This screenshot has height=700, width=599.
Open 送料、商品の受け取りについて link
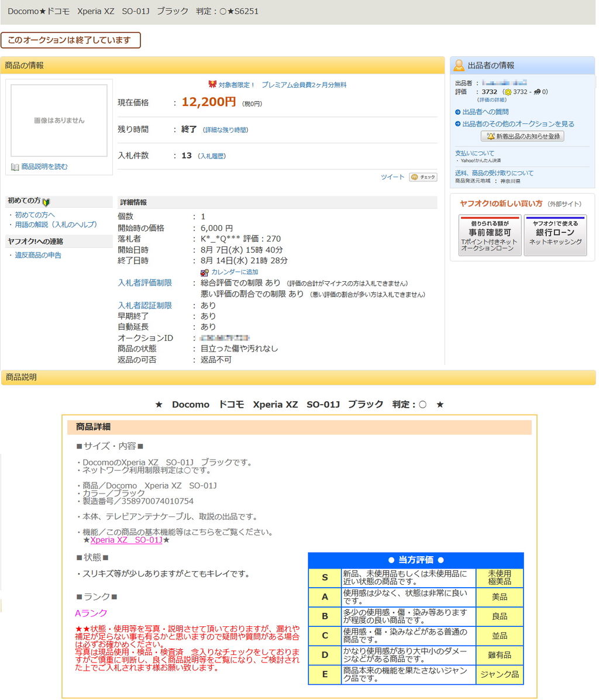pos(494,173)
